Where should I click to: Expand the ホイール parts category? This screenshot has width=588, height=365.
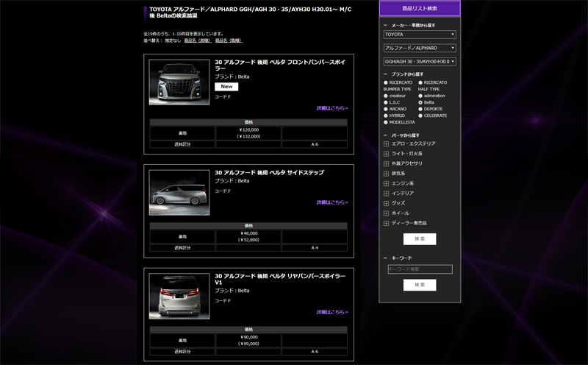click(387, 213)
